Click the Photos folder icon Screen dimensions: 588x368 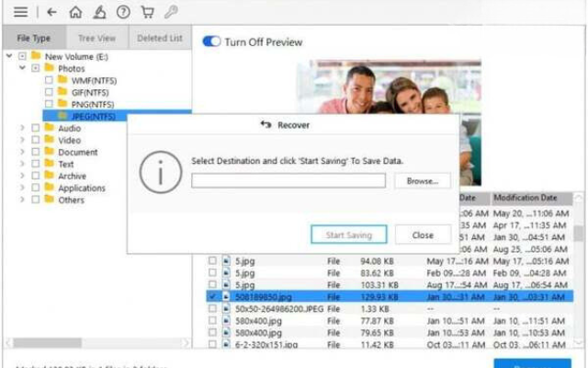point(49,68)
